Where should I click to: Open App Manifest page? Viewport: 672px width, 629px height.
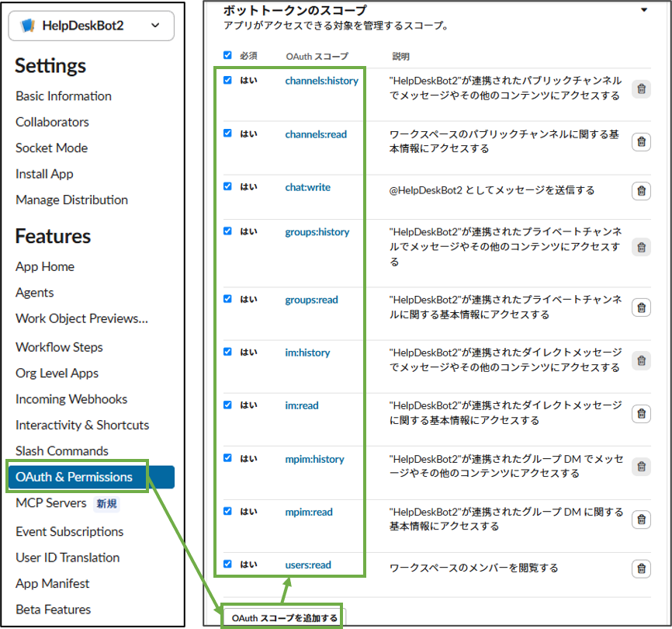click(52, 583)
